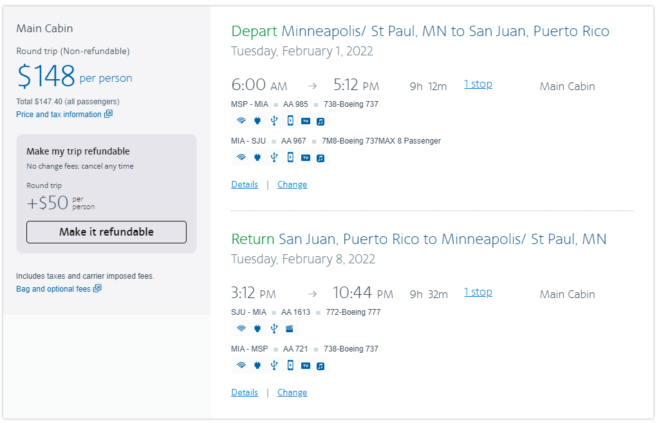View 1 stop info for return flight
The width and height of the screenshot is (670, 423).
[x=478, y=292]
